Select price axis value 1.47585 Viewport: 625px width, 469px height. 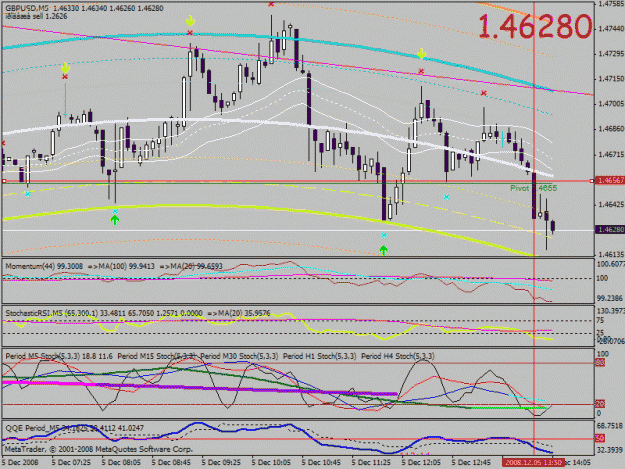coord(611,4)
